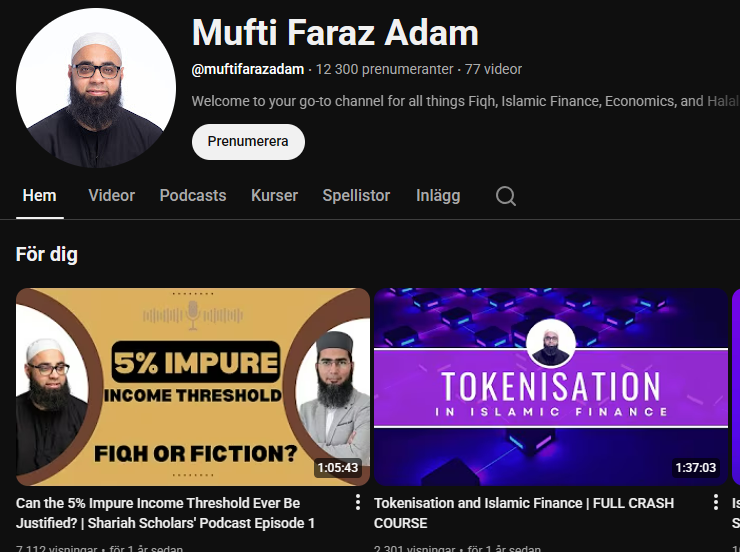Viewport: 740px width, 552px height.
Task: Open the Inlägg tab
Action: pos(438,196)
